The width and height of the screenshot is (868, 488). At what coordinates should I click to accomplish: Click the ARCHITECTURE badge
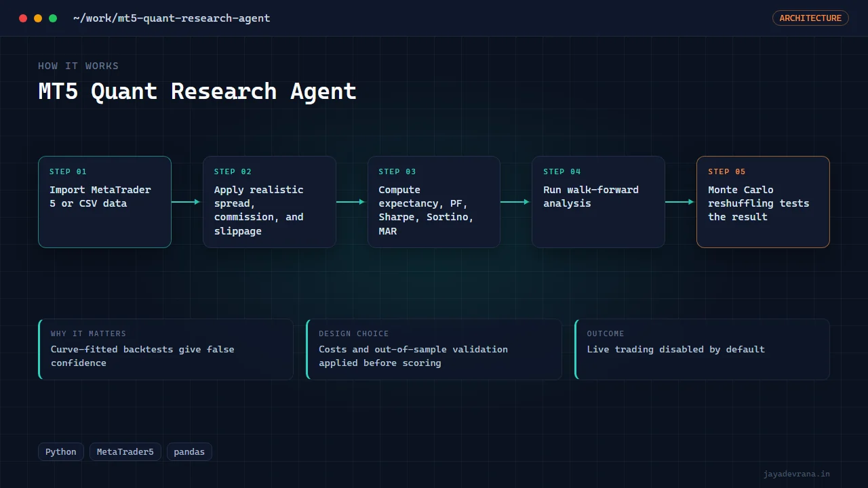810,18
